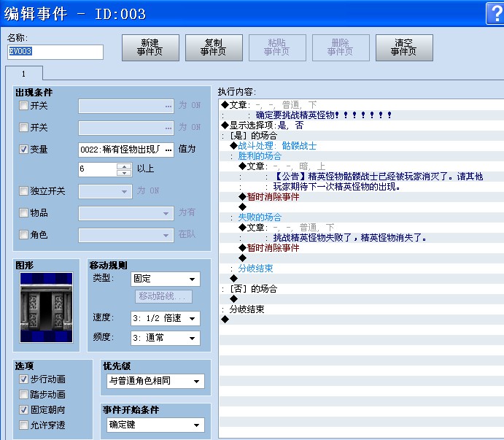Viewport: 504px width, 440px height.
Task: Enable the 物品 condition checkbox
Action: [23, 212]
